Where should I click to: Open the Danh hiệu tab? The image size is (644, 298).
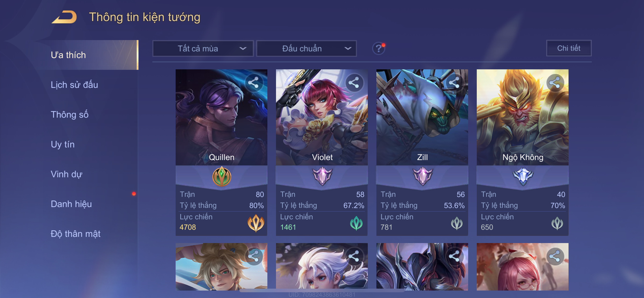point(71,204)
